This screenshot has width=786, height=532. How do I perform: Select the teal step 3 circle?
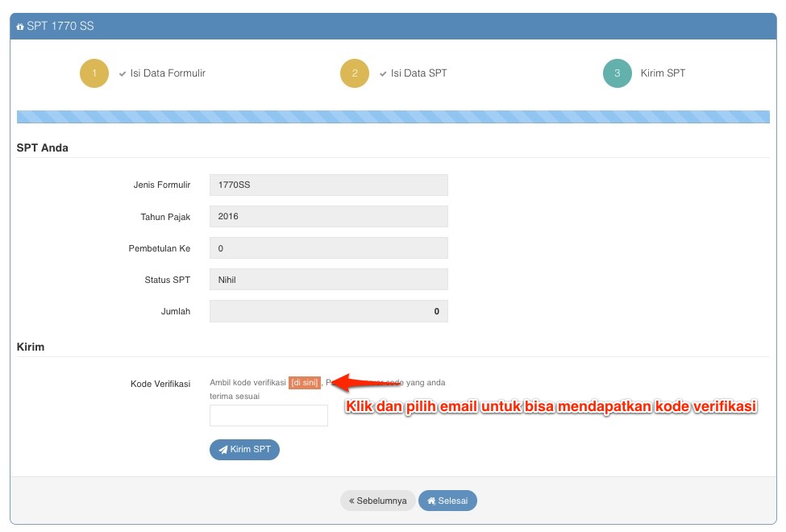click(x=617, y=73)
